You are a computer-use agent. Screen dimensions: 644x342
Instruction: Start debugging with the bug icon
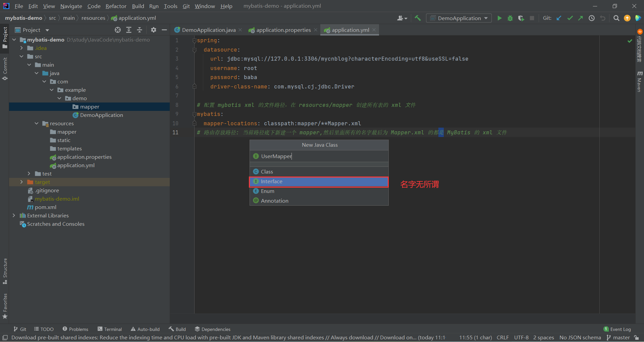[510, 18]
